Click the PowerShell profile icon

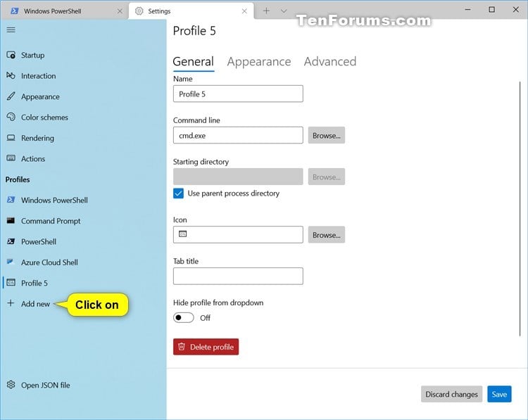coord(11,241)
